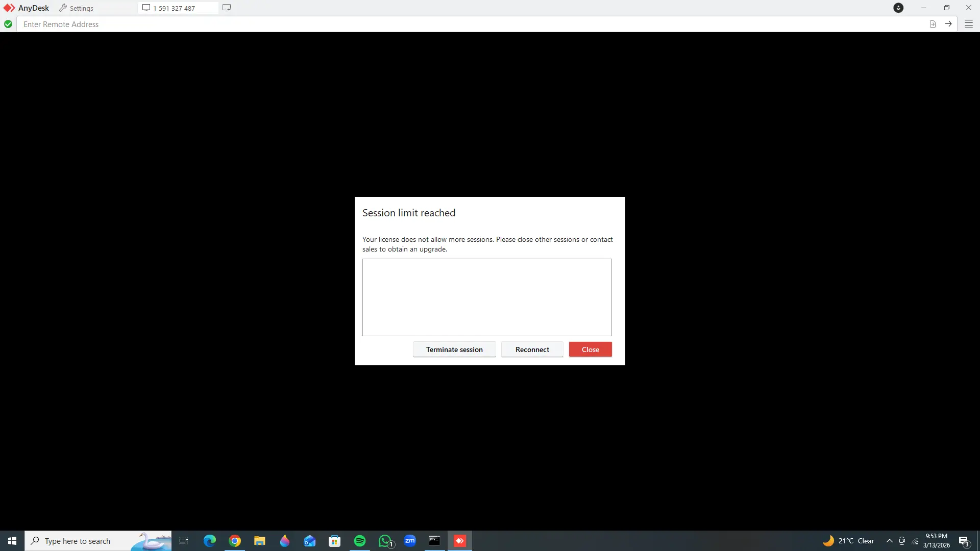Click the AnyDesk taskbar icon
Viewport: 980px width, 551px height.
(460, 541)
